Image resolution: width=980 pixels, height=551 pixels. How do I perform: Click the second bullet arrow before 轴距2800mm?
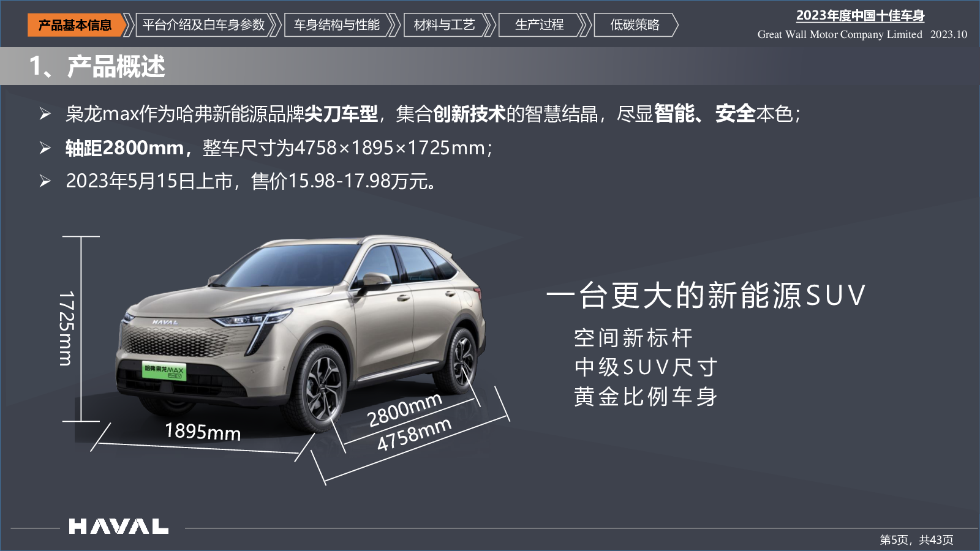pyautogui.click(x=45, y=148)
